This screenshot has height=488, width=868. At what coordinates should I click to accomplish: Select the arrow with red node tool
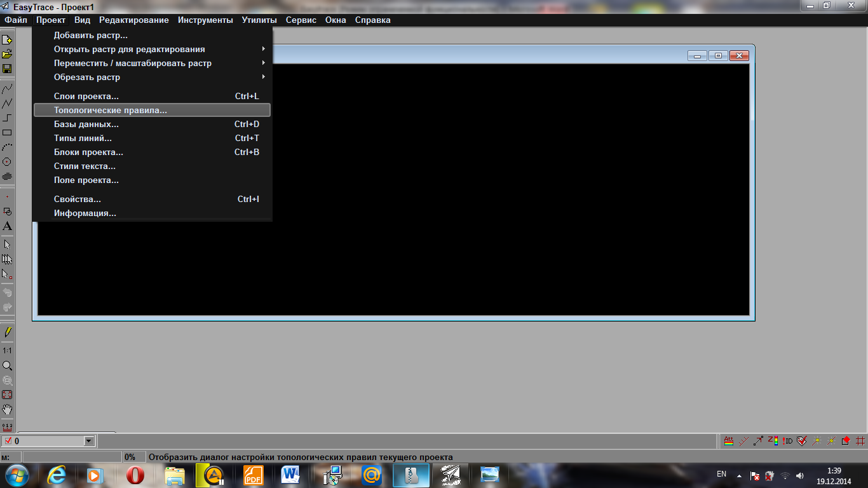click(x=7, y=274)
